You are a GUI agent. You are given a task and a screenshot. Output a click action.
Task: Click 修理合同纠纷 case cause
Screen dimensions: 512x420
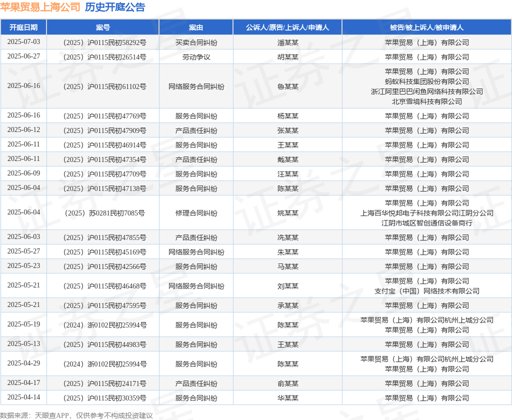click(196, 213)
